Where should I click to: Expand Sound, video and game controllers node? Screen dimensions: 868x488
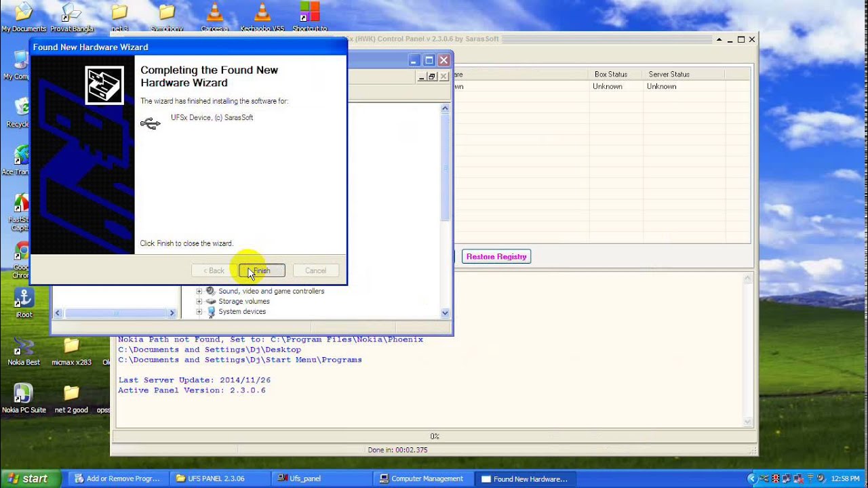click(199, 291)
